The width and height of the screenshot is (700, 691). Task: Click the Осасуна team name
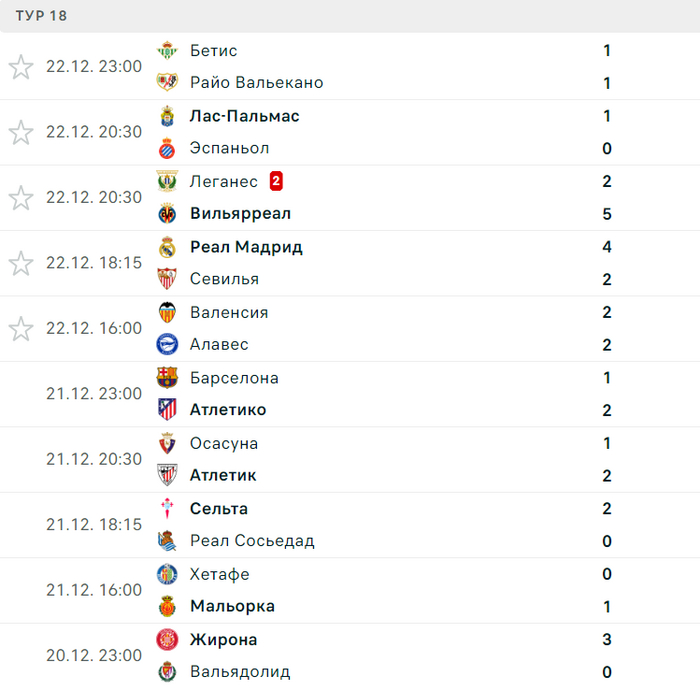coord(224,443)
